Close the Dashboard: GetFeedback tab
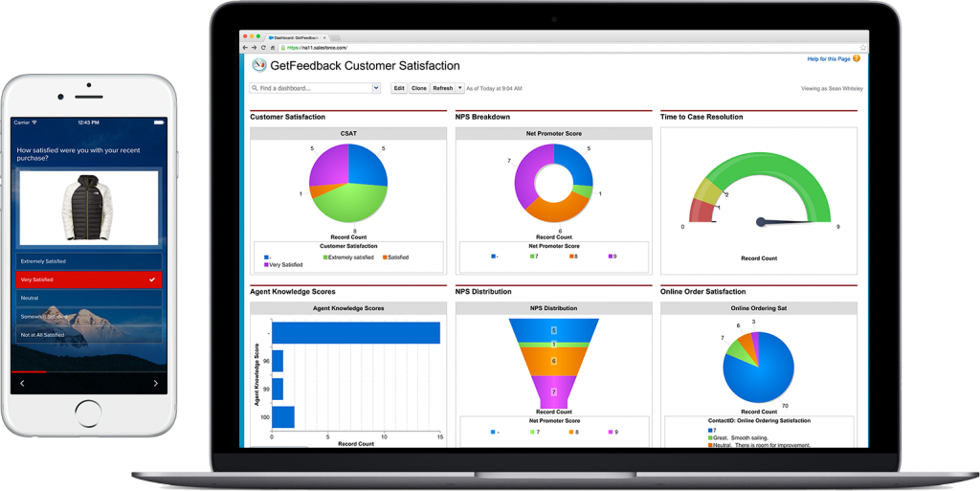Viewport: 980px width, 491px height. [323, 38]
